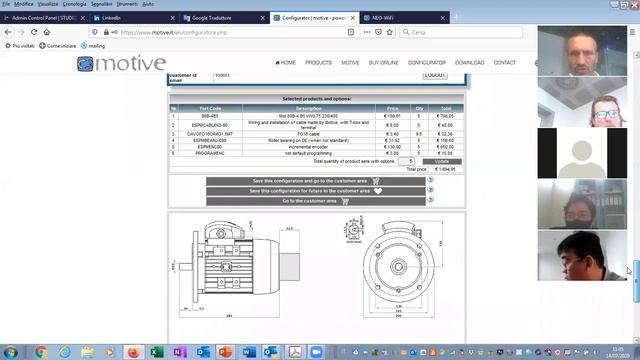This screenshot has width=640, height=360.
Task: Save this configuration for future
Action: point(316,191)
